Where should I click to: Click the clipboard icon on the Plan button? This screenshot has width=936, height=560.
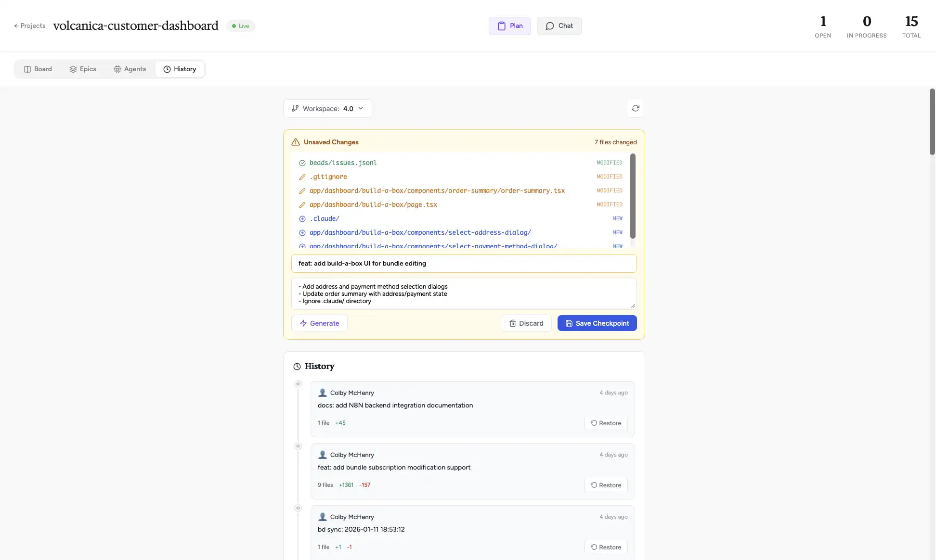click(x=501, y=25)
